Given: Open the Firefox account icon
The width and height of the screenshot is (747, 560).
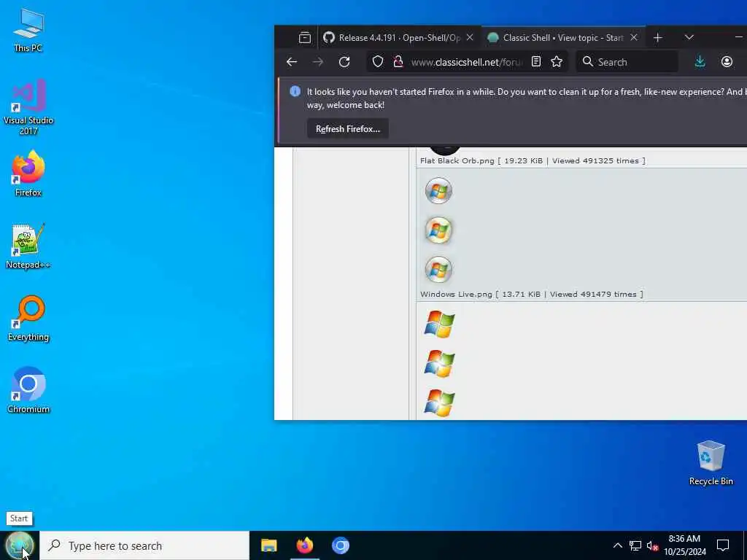Looking at the screenshot, I should pyautogui.click(x=727, y=62).
